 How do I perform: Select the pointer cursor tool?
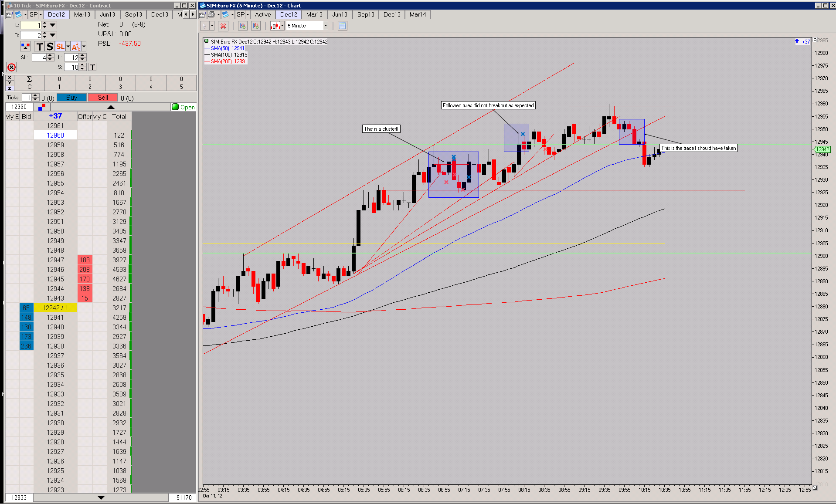coord(204,26)
